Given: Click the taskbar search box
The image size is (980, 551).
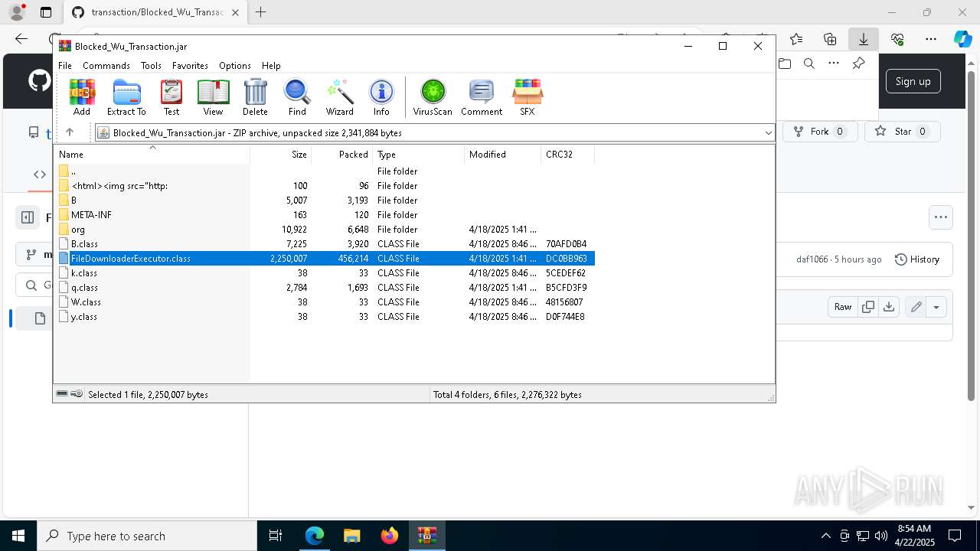Looking at the screenshot, I should [147, 536].
